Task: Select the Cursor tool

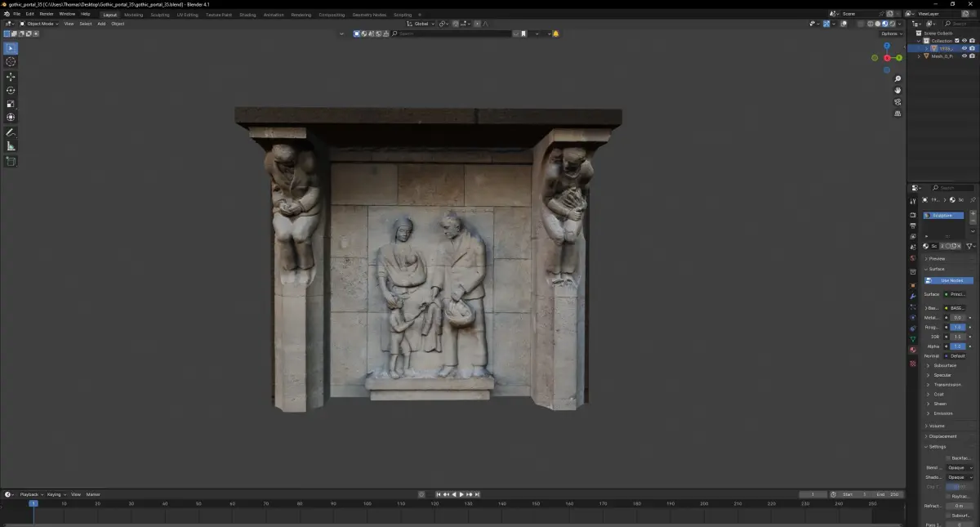Action: pyautogui.click(x=11, y=62)
